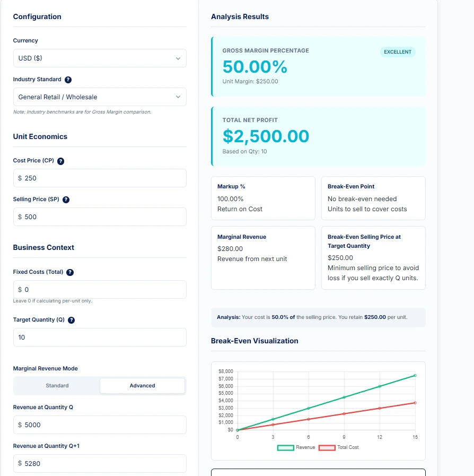474x476 pixels.
Task: Toggle Revenue series in chart legend
Action: [296, 447]
